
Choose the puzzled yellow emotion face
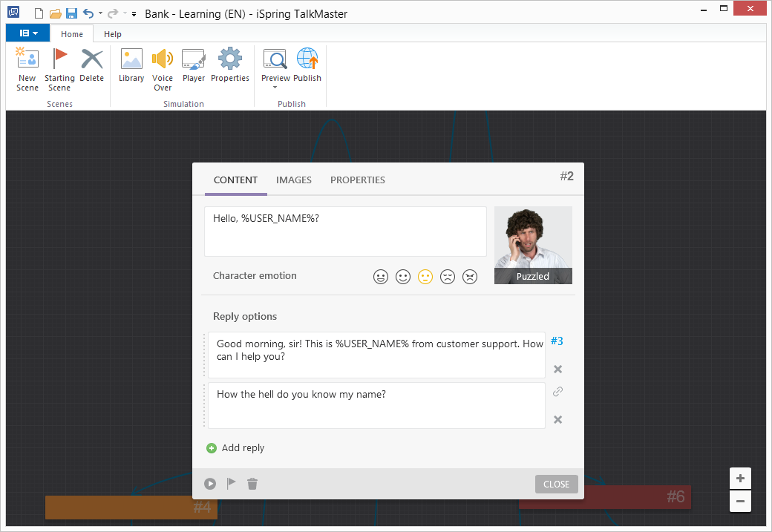[425, 277]
